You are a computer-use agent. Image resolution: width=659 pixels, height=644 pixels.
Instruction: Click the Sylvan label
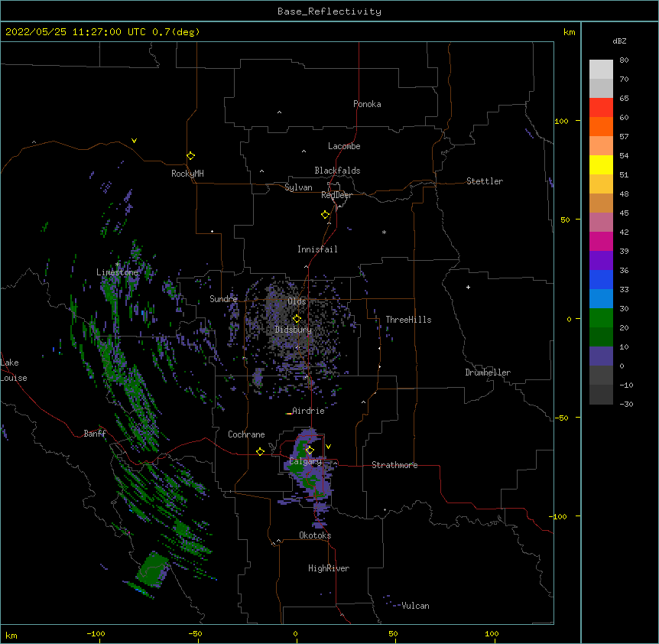(x=298, y=187)
